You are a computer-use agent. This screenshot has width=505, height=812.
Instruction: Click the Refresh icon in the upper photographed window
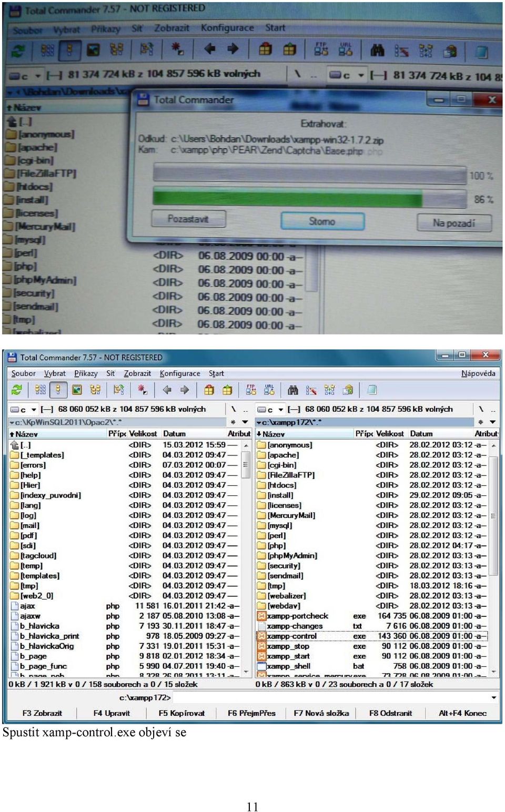click(18, 50)
